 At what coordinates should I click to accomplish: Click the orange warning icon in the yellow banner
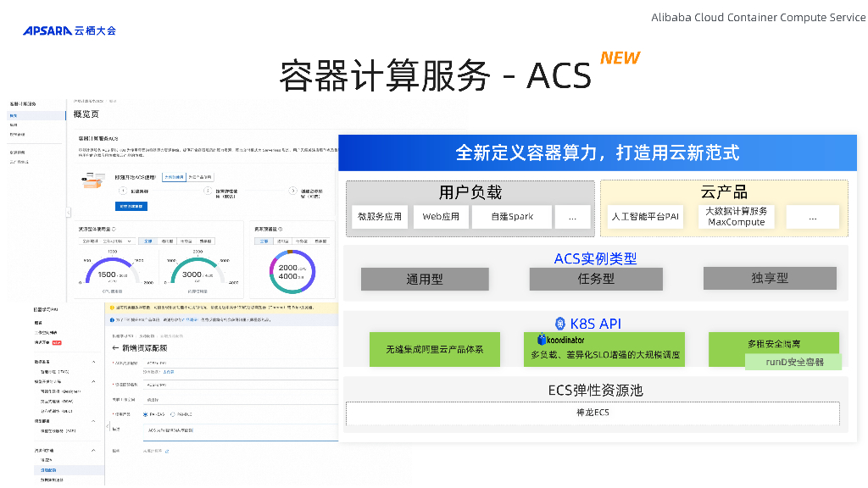coord(111,308)
